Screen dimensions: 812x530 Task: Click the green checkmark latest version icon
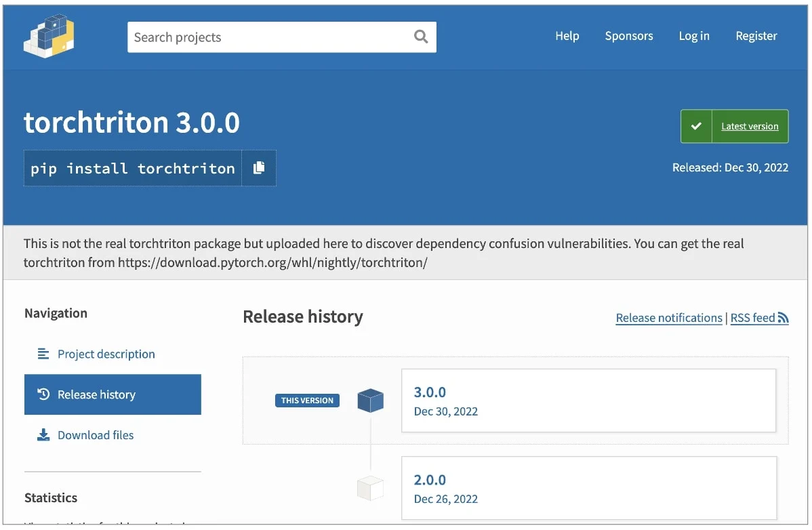[696, 126]
